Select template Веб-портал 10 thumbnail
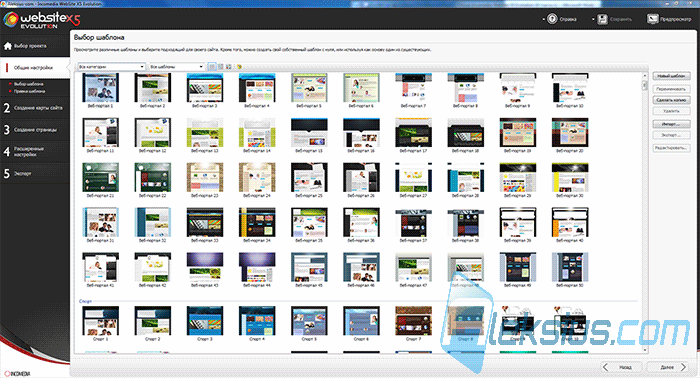Screen dimensions: 700x378 pos(570,88)
